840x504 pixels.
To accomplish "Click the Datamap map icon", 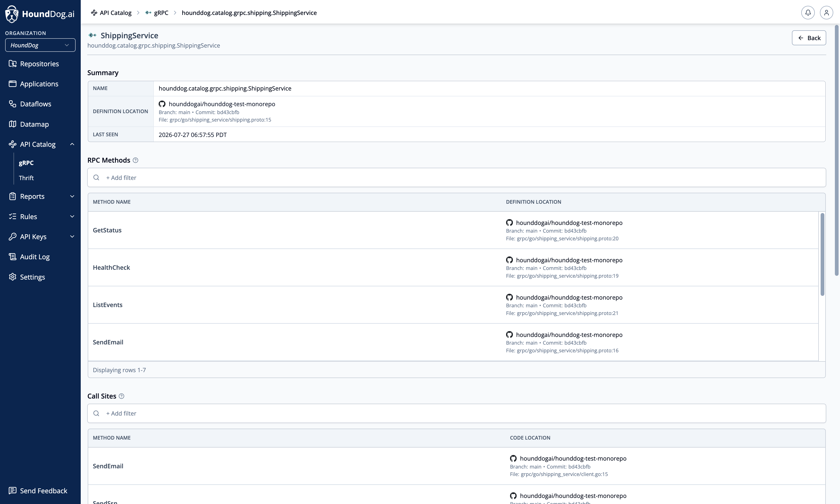I will click(13, 124).
